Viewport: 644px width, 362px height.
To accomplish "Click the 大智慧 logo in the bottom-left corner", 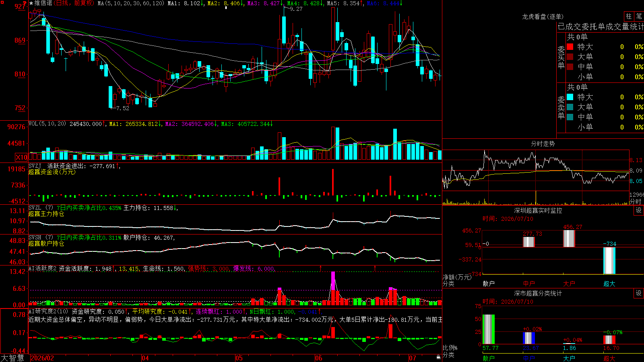I will tap(12, 358).
